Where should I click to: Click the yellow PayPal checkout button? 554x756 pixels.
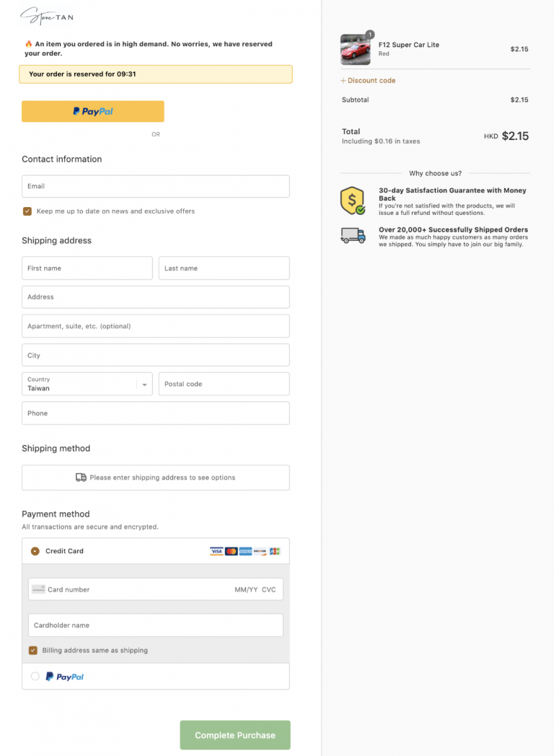tap(92, 111)
